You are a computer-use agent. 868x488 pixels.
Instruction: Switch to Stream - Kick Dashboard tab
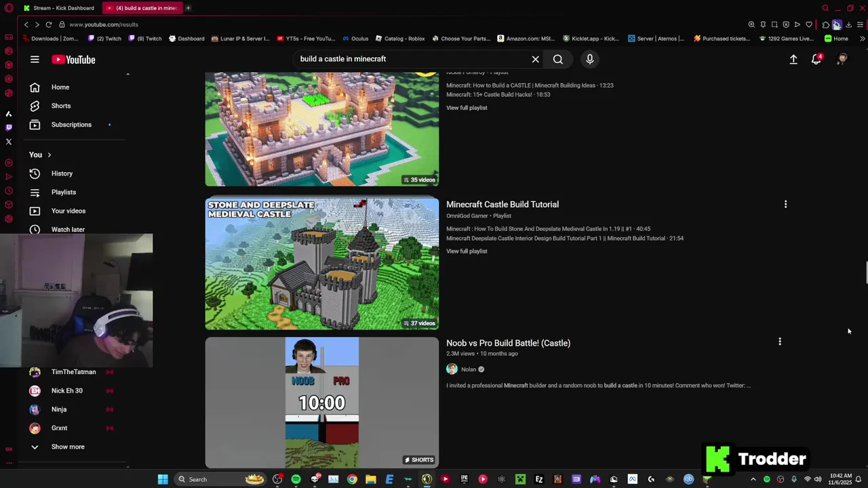(x=60, y=8)
